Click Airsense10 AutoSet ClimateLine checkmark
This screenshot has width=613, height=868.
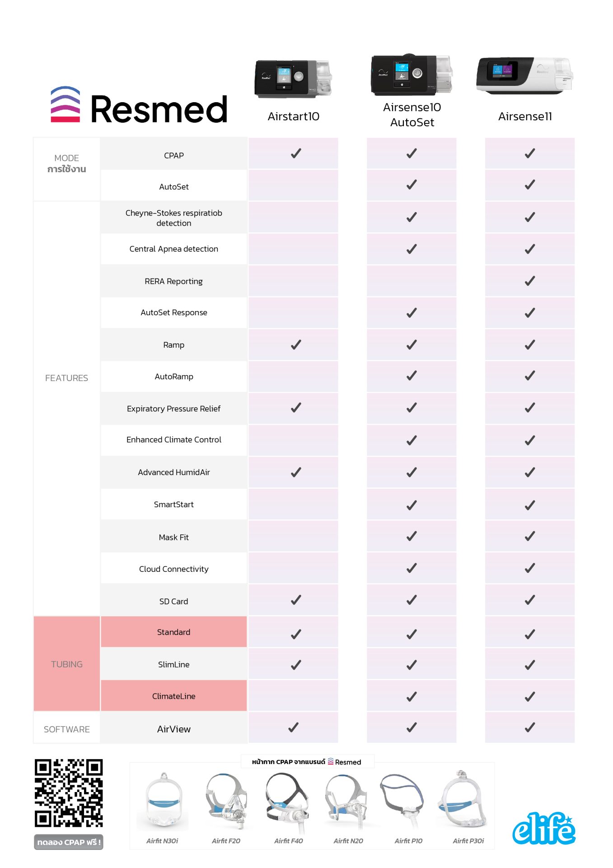pos(412,696)
